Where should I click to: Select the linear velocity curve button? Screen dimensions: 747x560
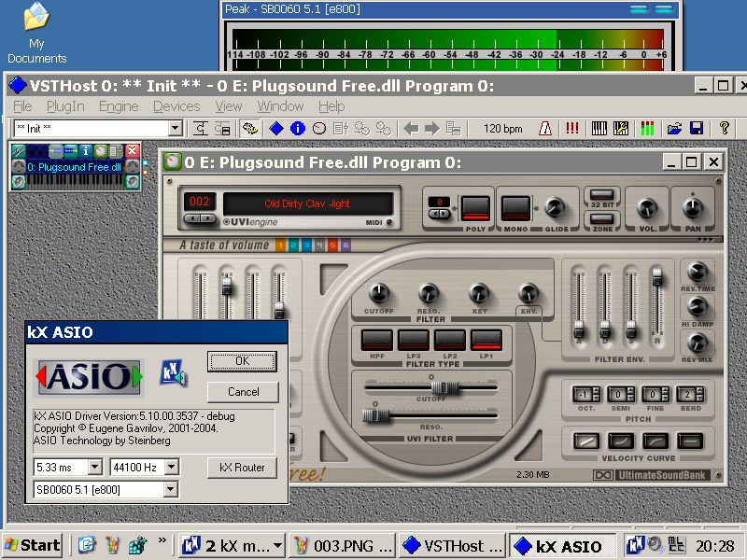point(586,441)
